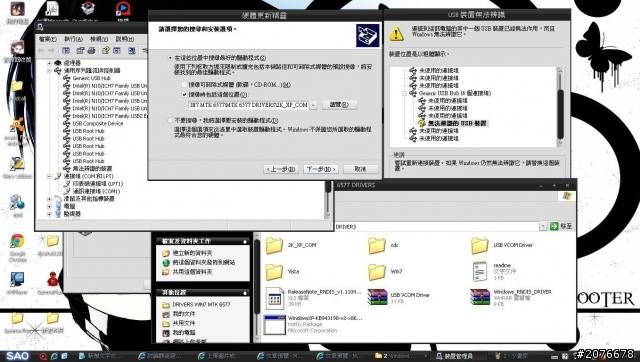Select the Win7 folder icon

point(377,272)
